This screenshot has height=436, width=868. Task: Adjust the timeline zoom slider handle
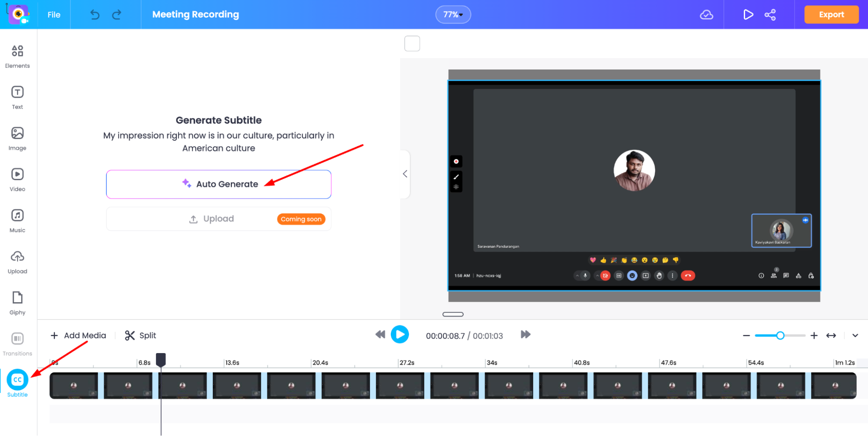[x=780, y=336]
